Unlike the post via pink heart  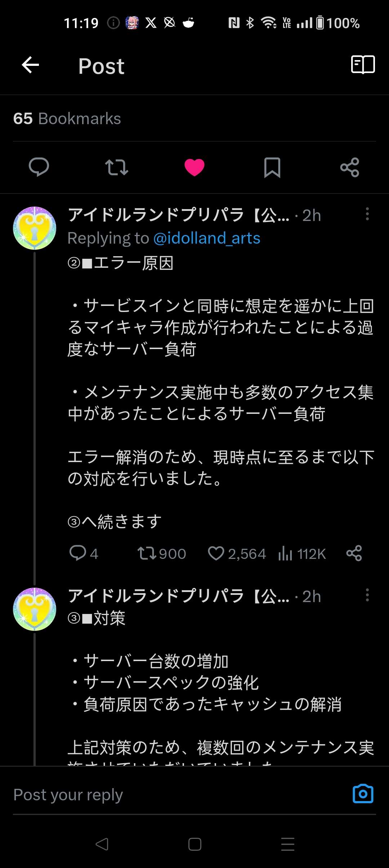tap(194, 167)
